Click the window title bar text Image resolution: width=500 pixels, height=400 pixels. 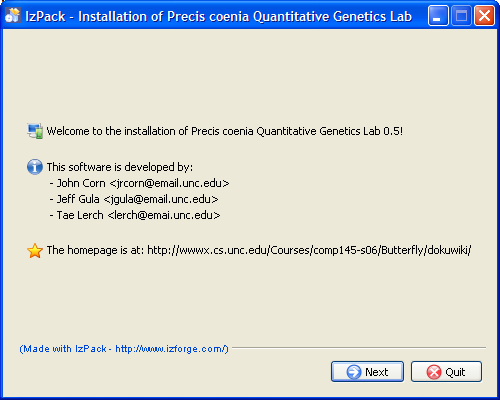(x=219, y=16)
